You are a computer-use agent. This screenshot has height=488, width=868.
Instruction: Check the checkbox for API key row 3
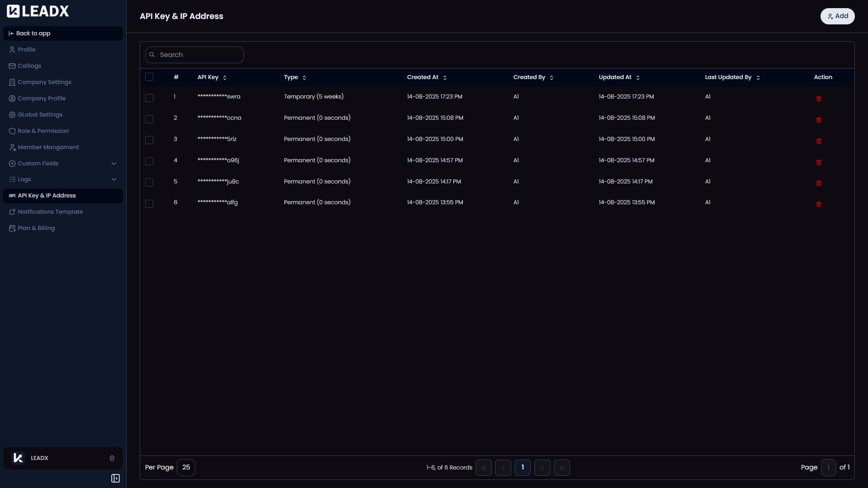click(x=149, y=140)
